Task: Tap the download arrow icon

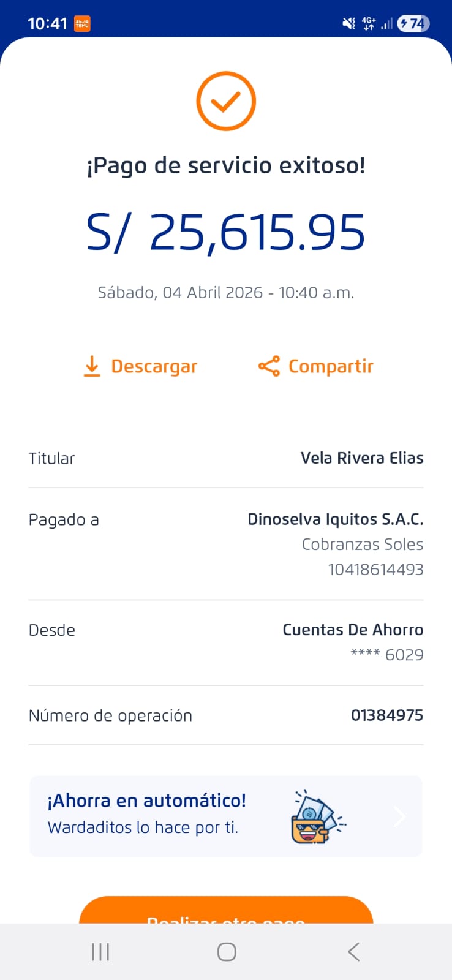Action: tap(92, 366)
